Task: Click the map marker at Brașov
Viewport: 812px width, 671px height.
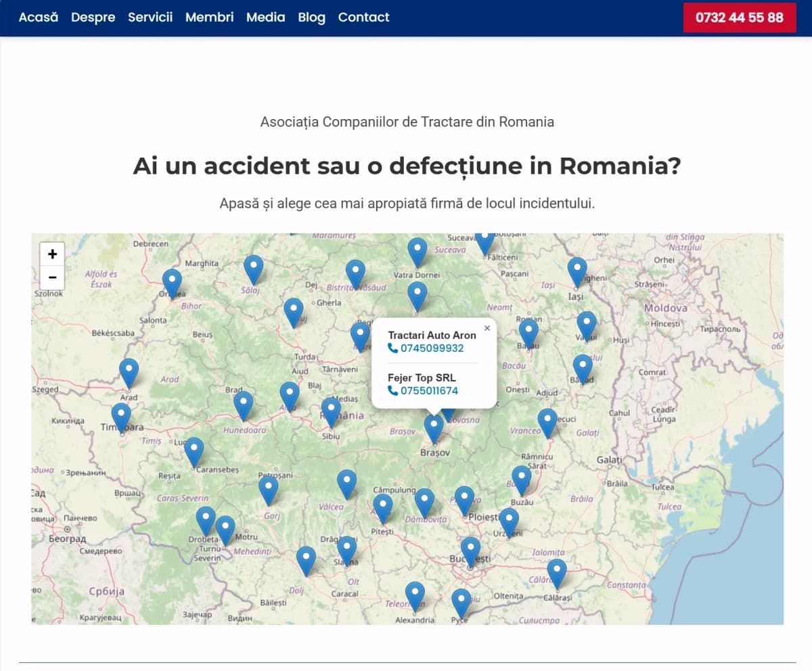Action: tap(434, 427)
